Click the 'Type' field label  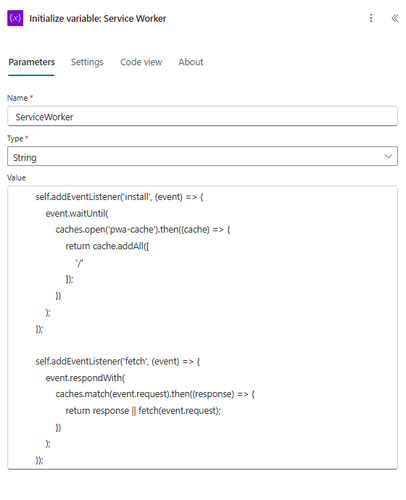[15, 138]
